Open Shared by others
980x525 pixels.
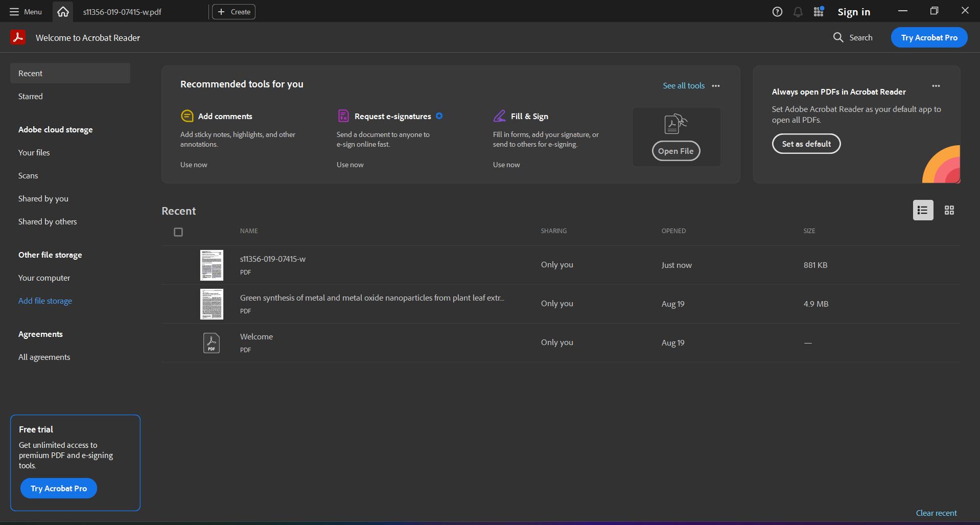[48, 221]
